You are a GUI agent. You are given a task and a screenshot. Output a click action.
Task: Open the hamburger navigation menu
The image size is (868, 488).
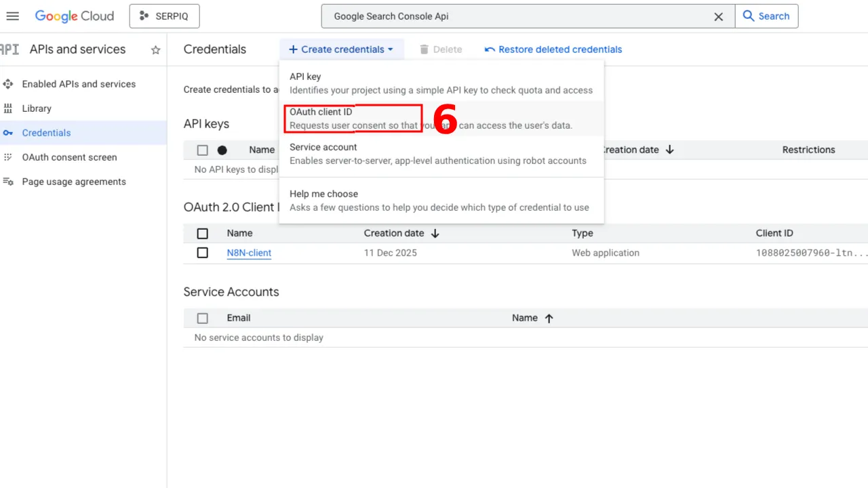(12, 16)
